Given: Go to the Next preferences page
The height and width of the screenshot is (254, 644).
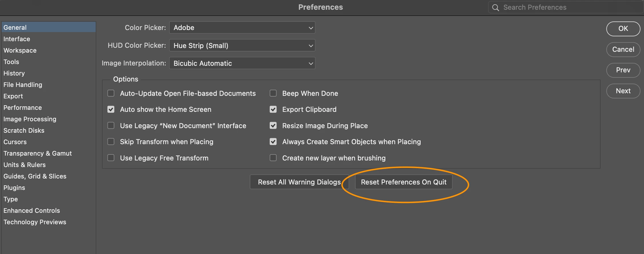Looking at the screenshot, I should click(x=623, y=91).
